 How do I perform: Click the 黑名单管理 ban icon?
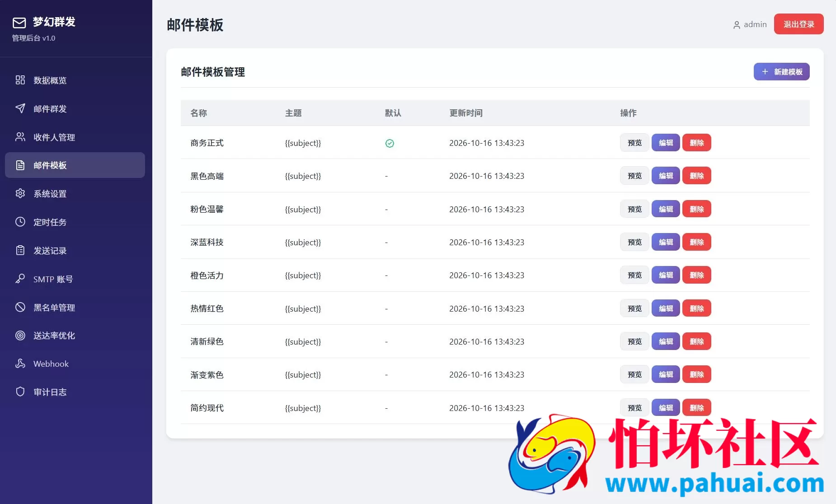point(20,307)
